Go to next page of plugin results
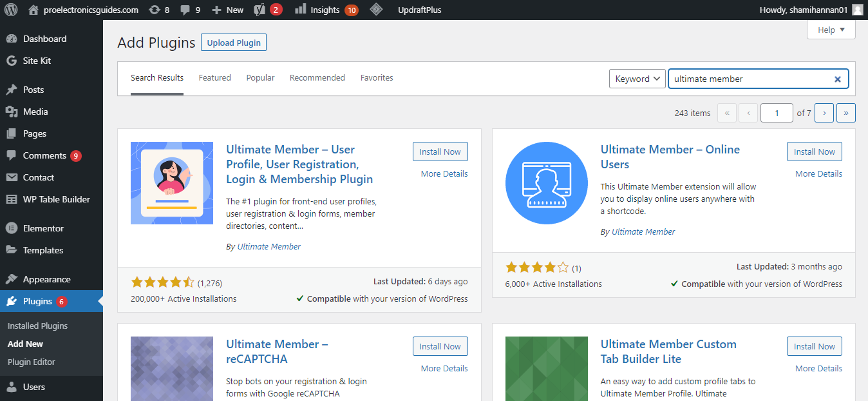 click(x=824, y=113)
